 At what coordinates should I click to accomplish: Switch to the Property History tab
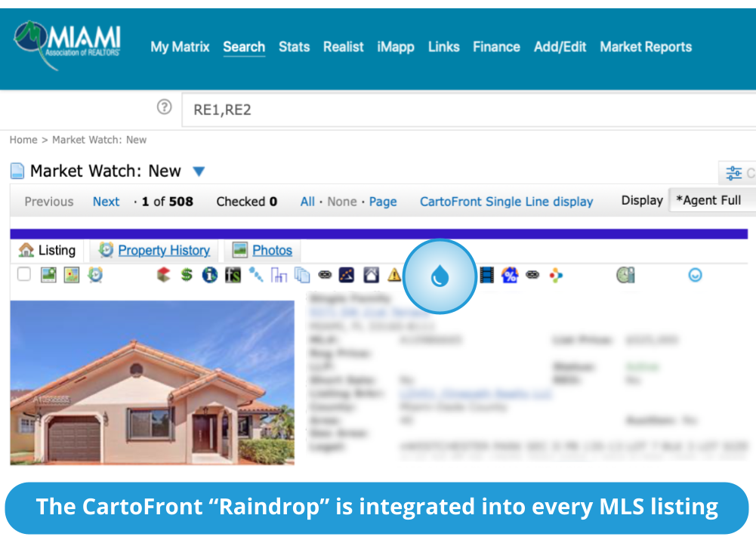pos(154,250)
